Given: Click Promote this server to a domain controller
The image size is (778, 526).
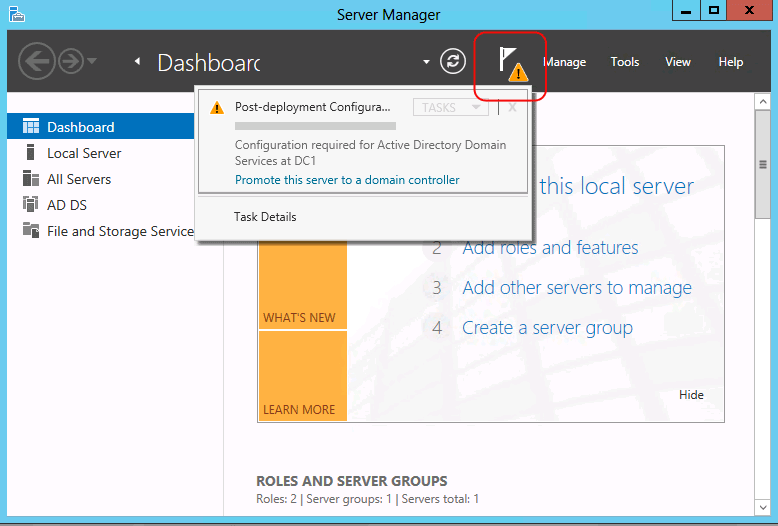Looking at the screenshot, I should [x=347, y=180].
